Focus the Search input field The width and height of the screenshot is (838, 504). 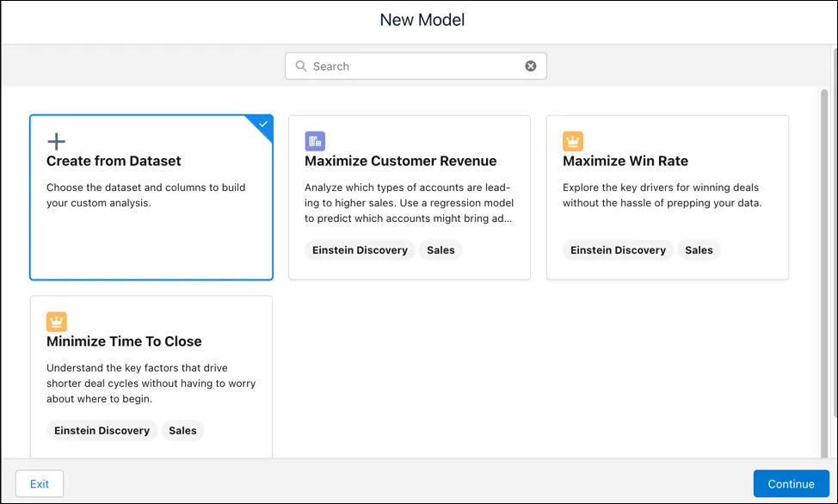pos(416,65)
